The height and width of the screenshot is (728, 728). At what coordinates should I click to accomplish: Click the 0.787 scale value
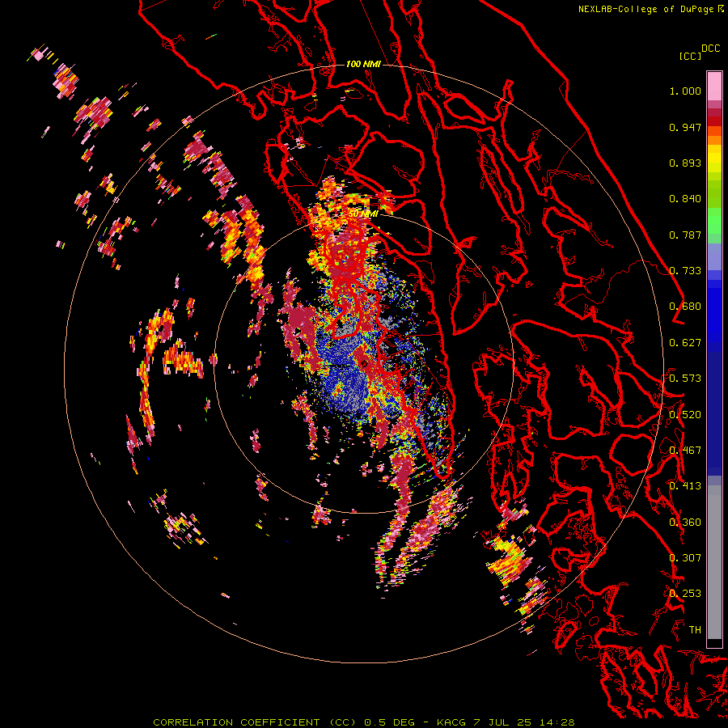(x=685, y=235)
